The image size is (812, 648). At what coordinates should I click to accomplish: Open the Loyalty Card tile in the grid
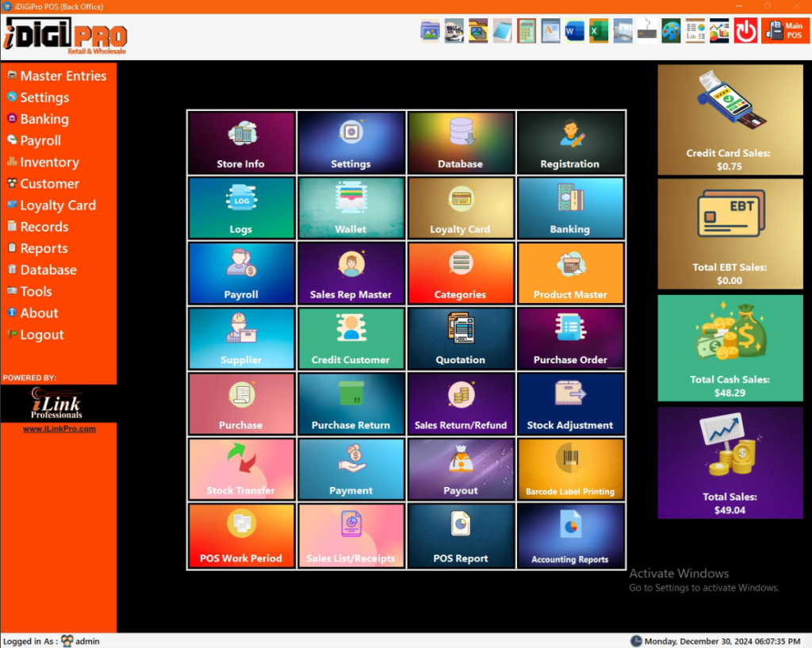coord(461,208)
